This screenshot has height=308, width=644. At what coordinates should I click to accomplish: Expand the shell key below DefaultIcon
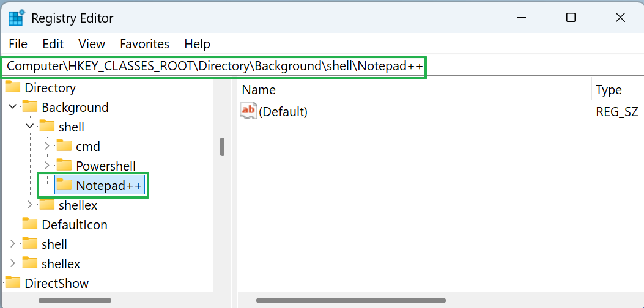pos(13,243)
